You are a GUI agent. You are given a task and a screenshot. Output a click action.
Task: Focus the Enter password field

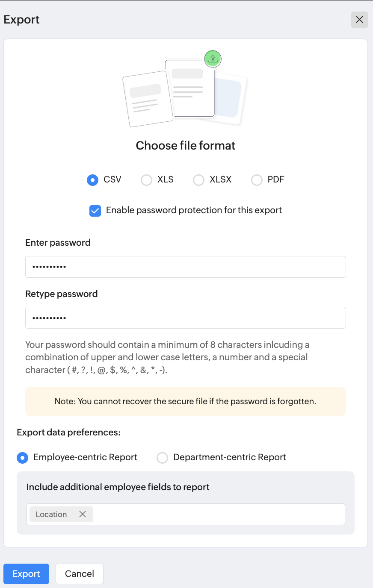[186, 267]
